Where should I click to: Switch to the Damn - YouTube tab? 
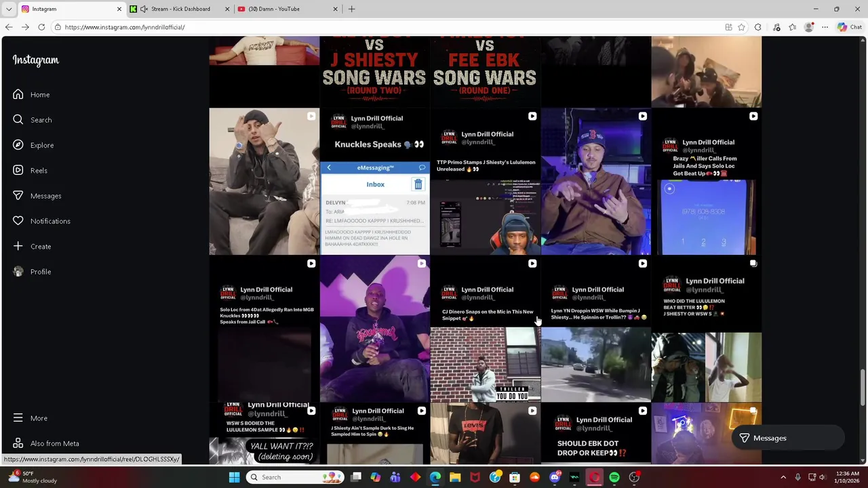click(x=288, y=9)
